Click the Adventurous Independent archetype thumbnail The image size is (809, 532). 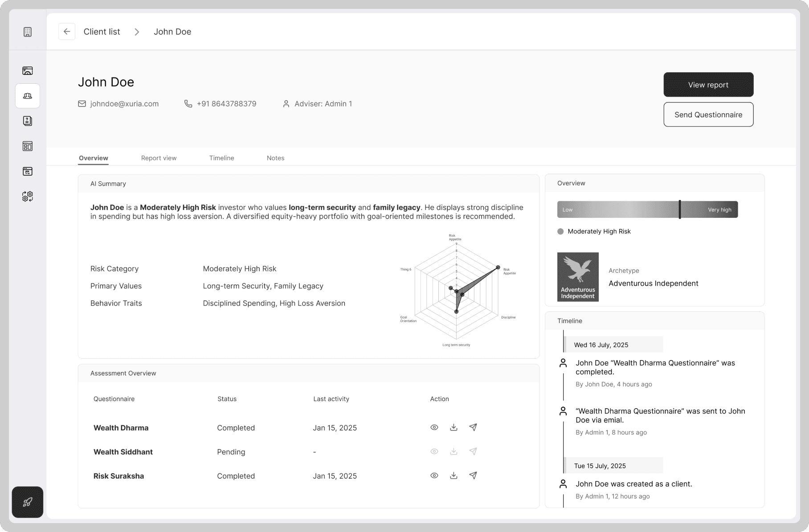click(x=577, y=277)
